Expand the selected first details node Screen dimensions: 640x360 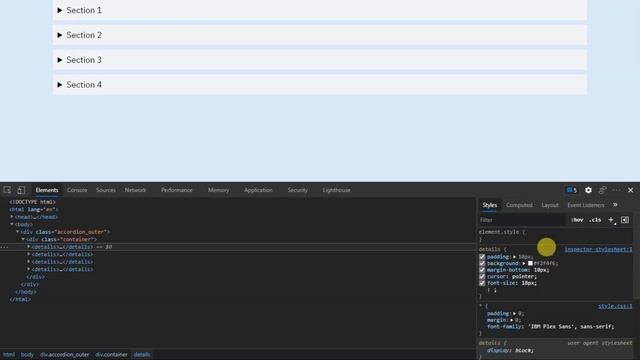[29, 247]
